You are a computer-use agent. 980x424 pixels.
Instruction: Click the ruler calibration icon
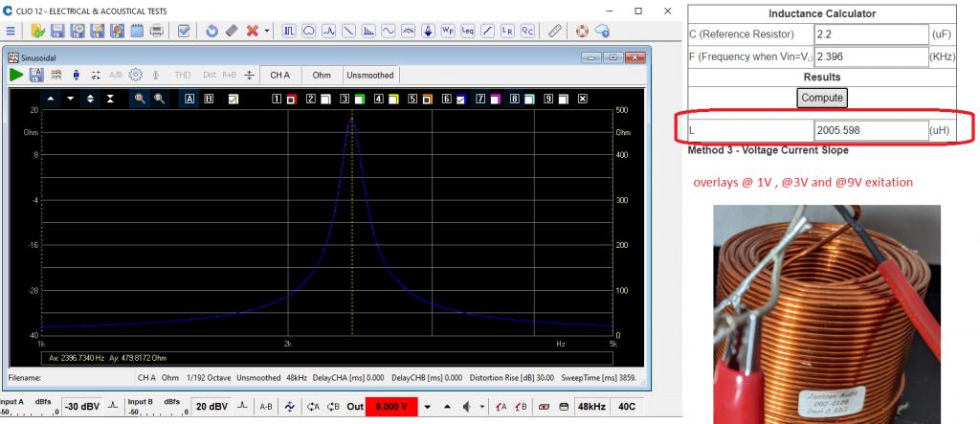pos(554,31)
